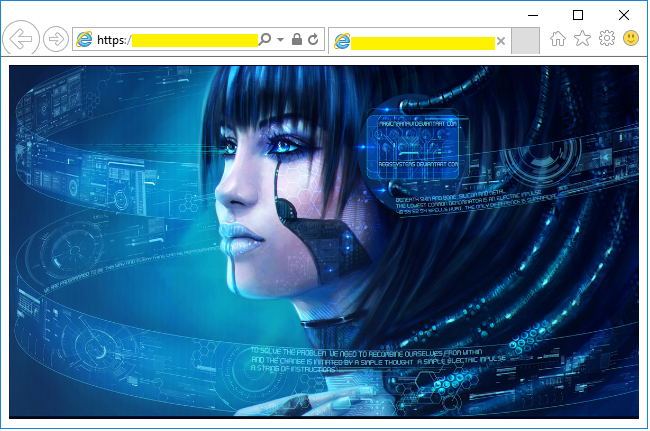The image size is (650, 431).
Task: Close the browser window
Action: pos(623,15)
